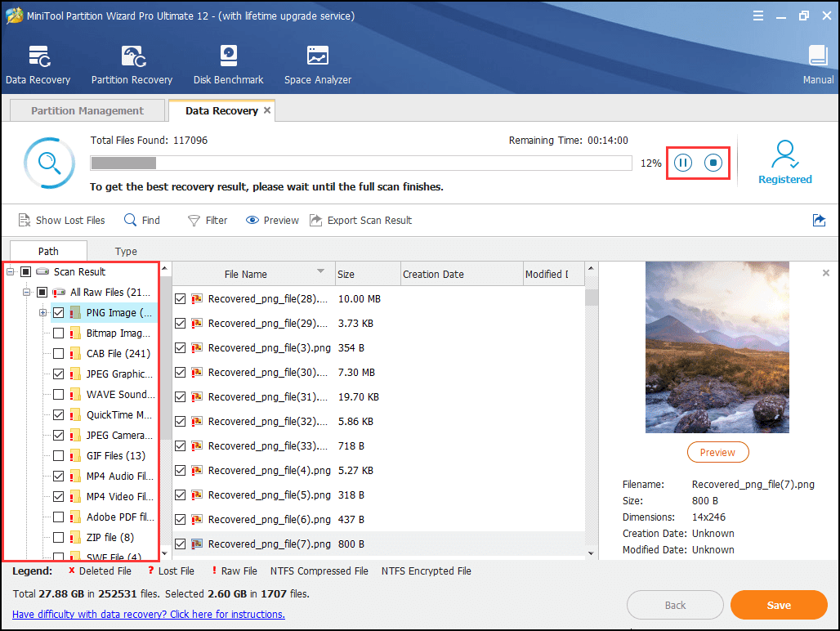The height and width of the screenshot is (631, 840).
Task: Click the CAB File folder icon
Action: point(75,354)
